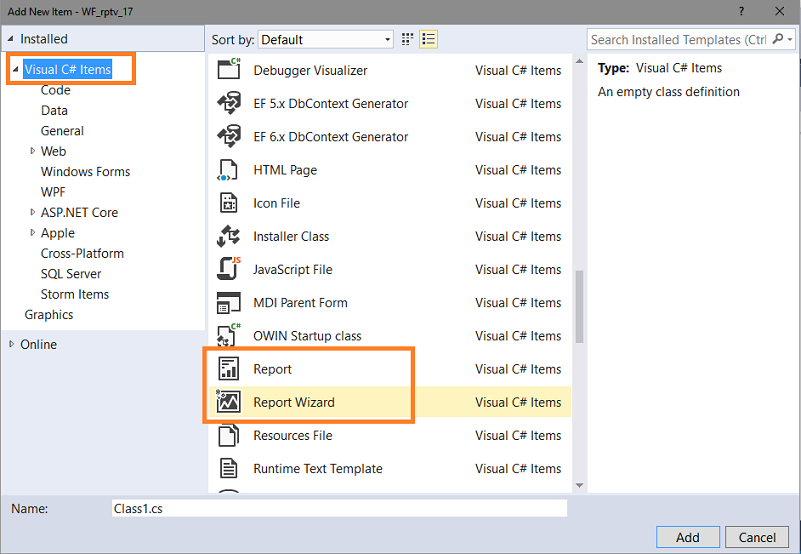
Task: Select the Visual C# Items category
Action: [67, 69]
